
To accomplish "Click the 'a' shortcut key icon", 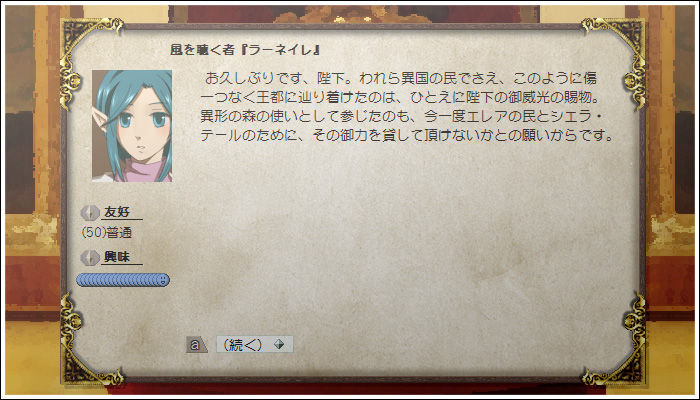I will pos(196,345).
